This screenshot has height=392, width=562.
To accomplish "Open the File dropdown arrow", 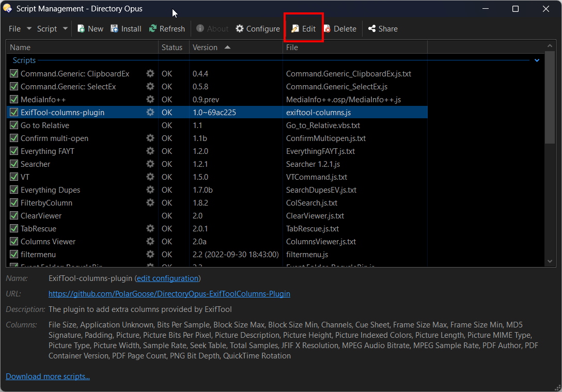I will click(29, 29).
